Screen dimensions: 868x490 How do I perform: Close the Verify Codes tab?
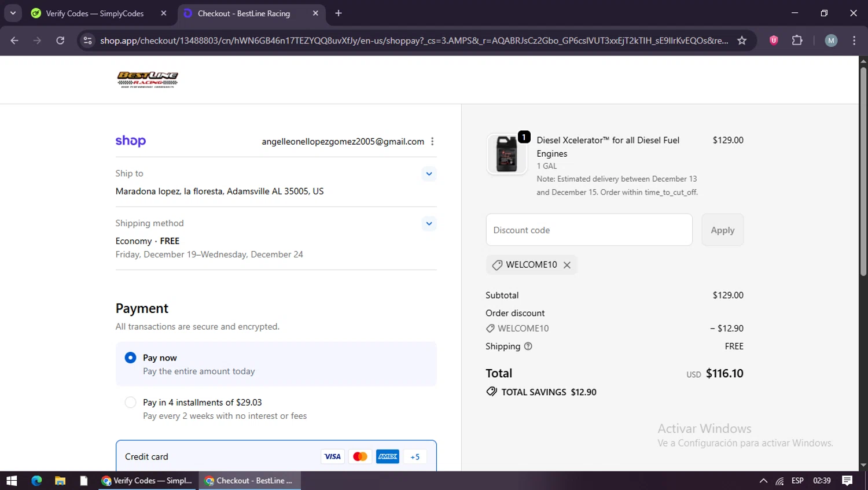click(x=164, y=13)
